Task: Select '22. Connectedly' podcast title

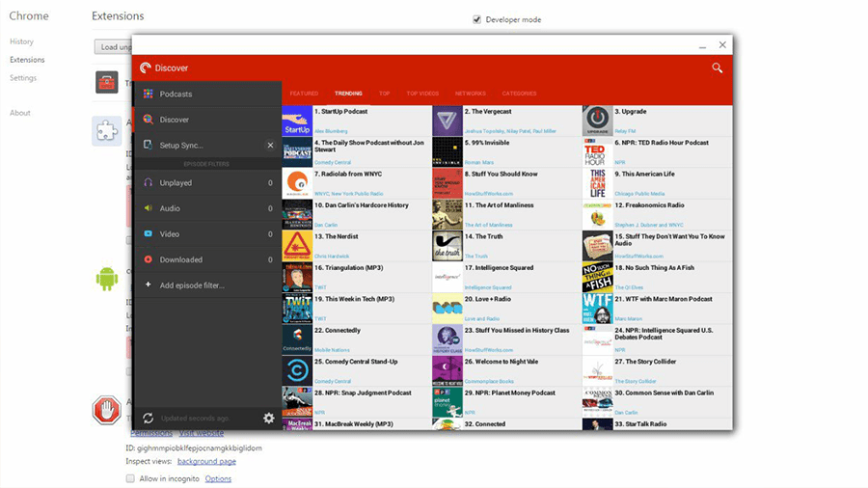Action: click(x=338, y=330)
